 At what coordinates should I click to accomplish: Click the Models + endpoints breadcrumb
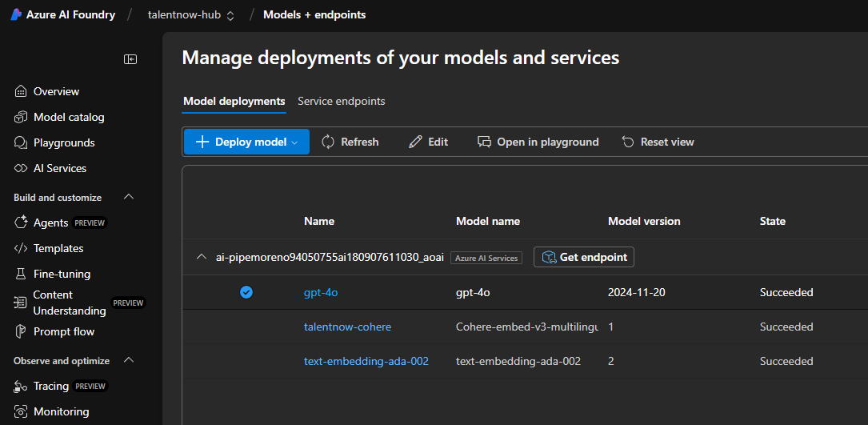[314, 15]
